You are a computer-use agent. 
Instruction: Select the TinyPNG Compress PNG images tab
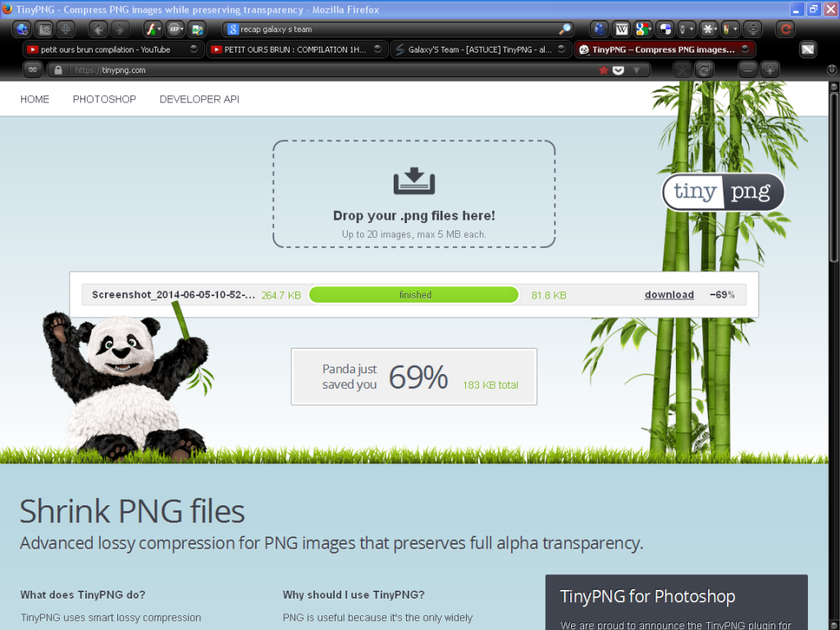[x=664, y=50]
